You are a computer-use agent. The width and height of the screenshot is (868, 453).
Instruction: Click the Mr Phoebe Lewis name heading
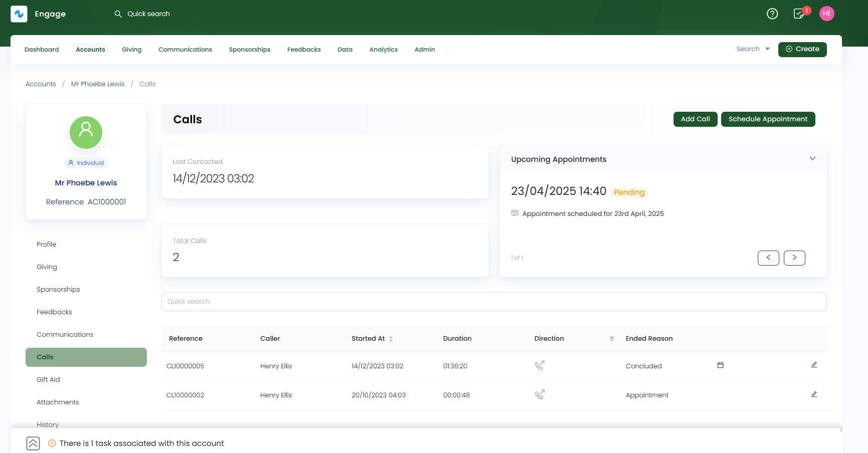click(86, 183)
